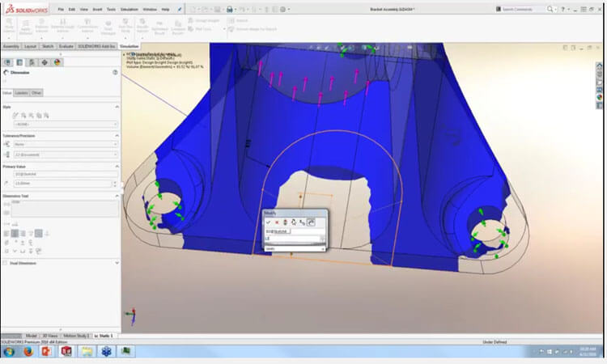Collapse the Dimension Text section
607x364 pixels.
pos(117,196)
